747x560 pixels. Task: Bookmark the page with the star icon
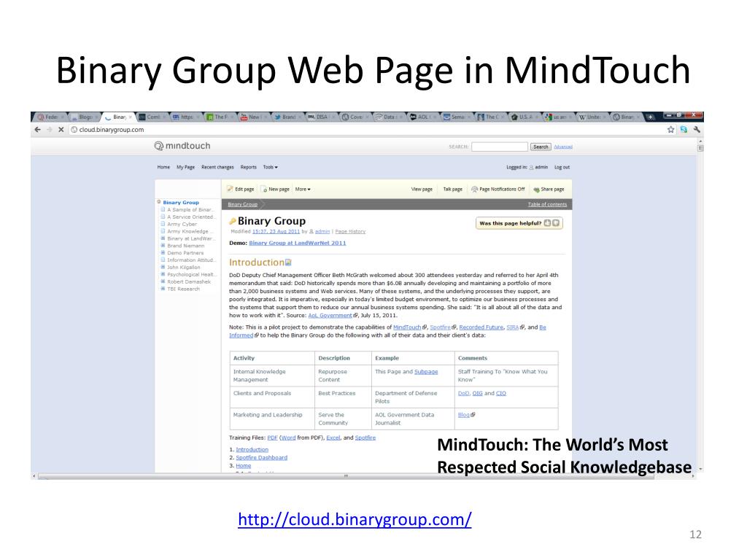tap(671, 130)
